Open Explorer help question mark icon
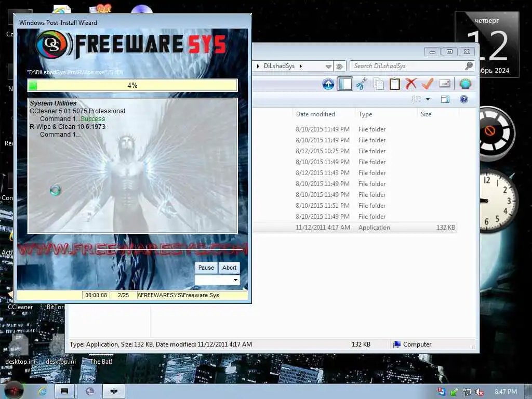Image resolution: width=532 pixels, height=399 pixels. pos(464,99)
